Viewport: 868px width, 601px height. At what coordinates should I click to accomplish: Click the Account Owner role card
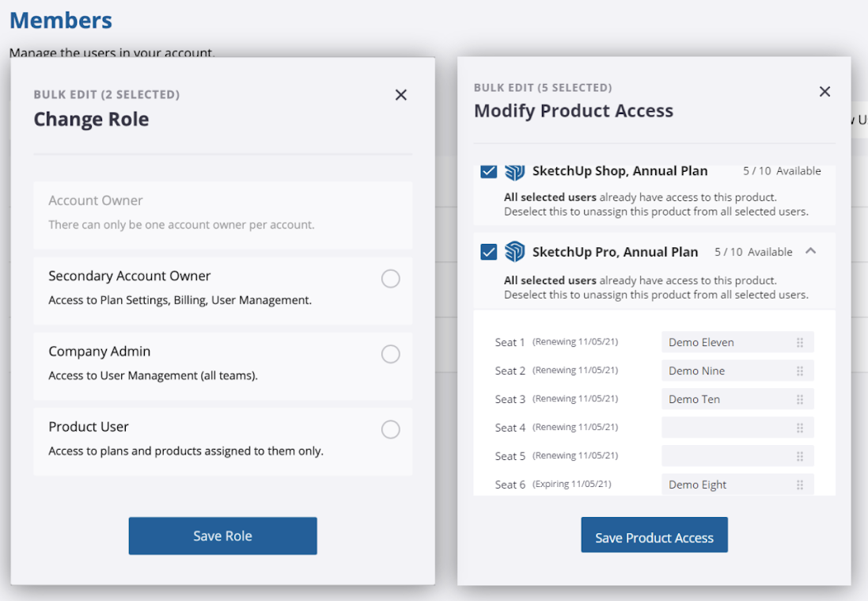[222, 215]
